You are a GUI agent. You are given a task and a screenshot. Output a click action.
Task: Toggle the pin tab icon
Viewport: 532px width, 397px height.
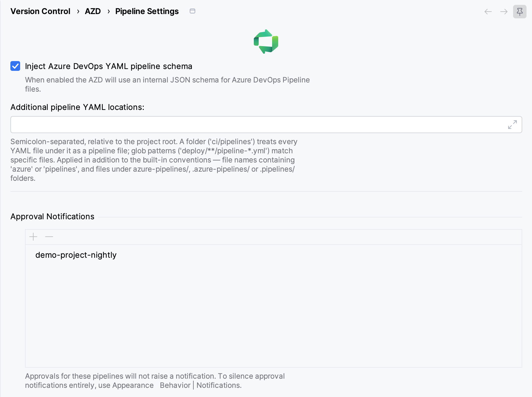(x=520, y=12)
